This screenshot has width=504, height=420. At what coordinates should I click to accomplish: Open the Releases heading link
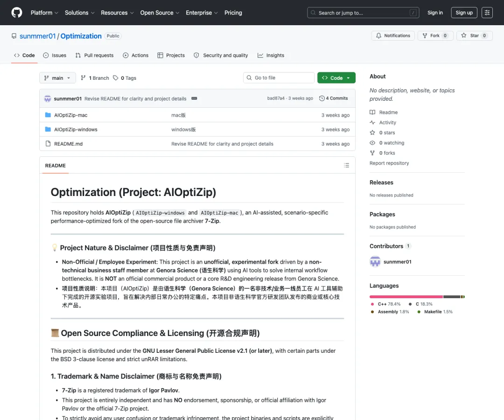(x=381, y=182)
